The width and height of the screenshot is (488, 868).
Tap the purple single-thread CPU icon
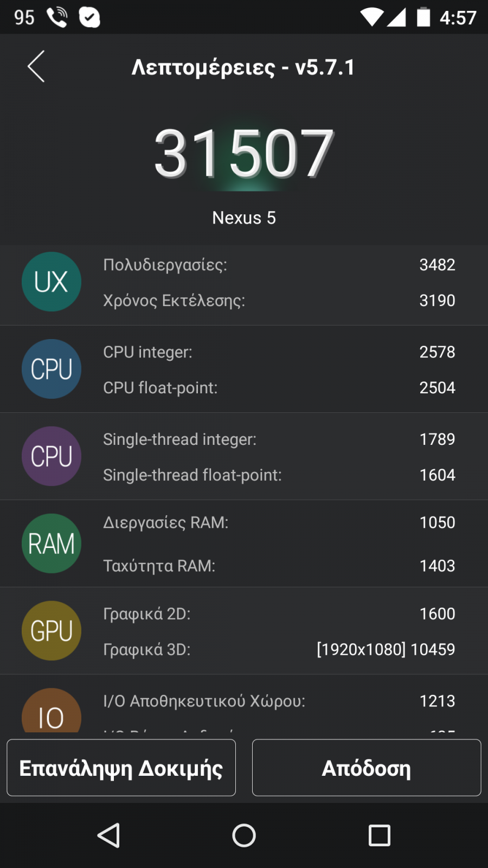point(52,456)
